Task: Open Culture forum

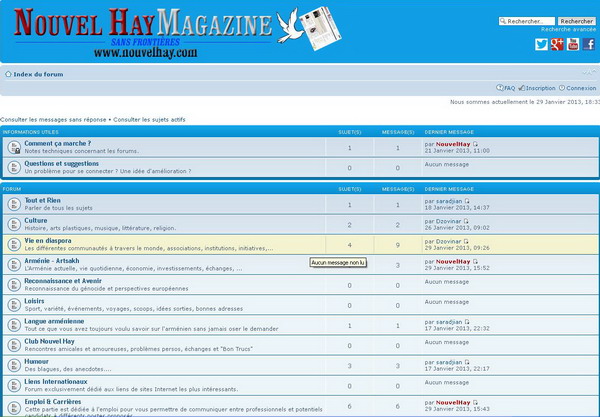Action: [36, 221]
